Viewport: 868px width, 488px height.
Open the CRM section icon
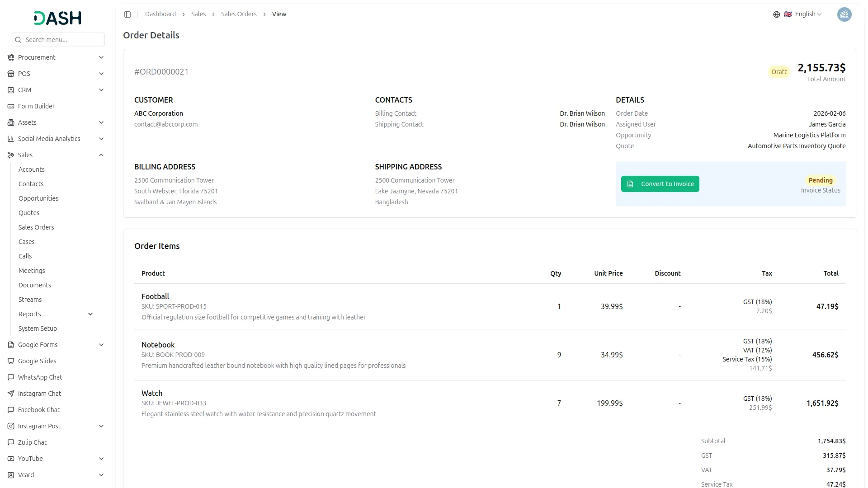(x=10, y=90)
